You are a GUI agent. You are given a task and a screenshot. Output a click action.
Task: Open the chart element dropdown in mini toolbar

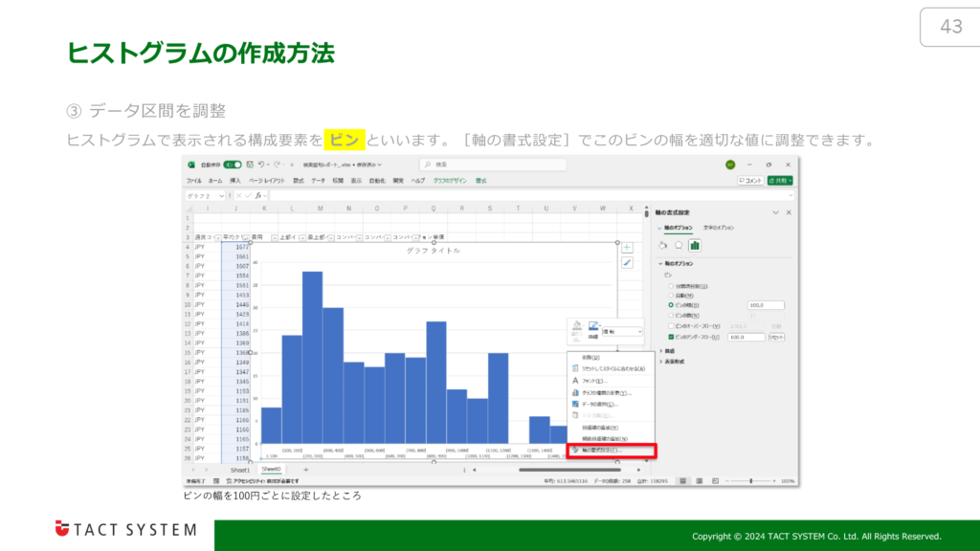(622, 332)
